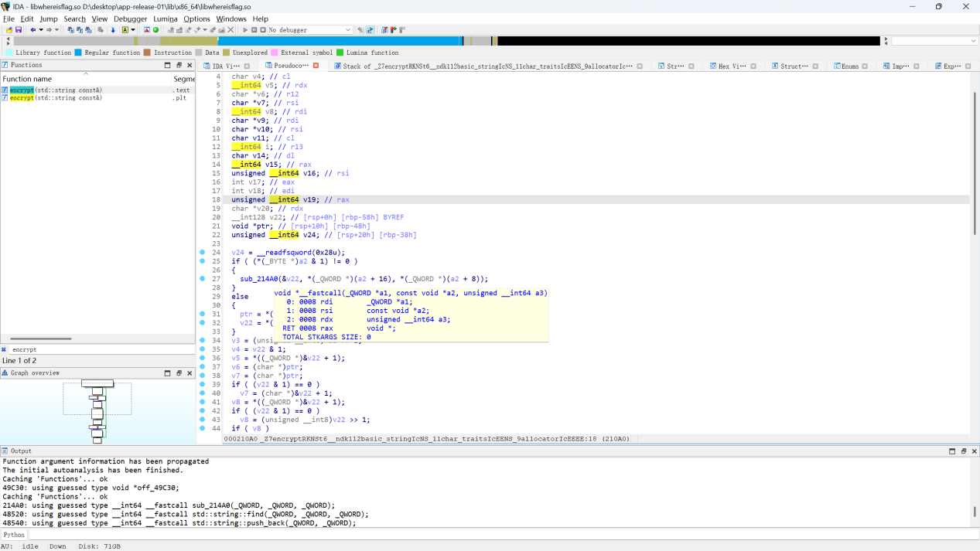The image size is (980, 551).
Task: Click the highlighted icon right of debugger dropdown
Action: (x=370, y=29)
